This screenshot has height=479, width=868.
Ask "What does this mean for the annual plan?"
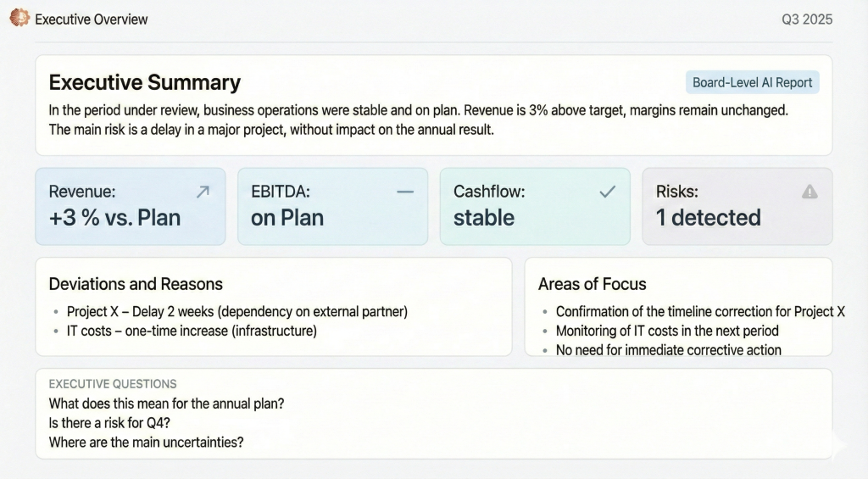167,404
